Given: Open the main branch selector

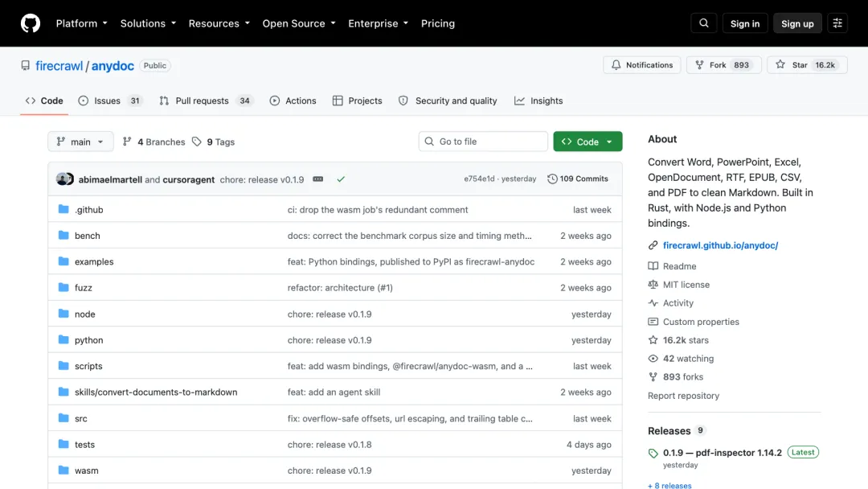Looking at the screenshot, I should (x=80, y=142).
